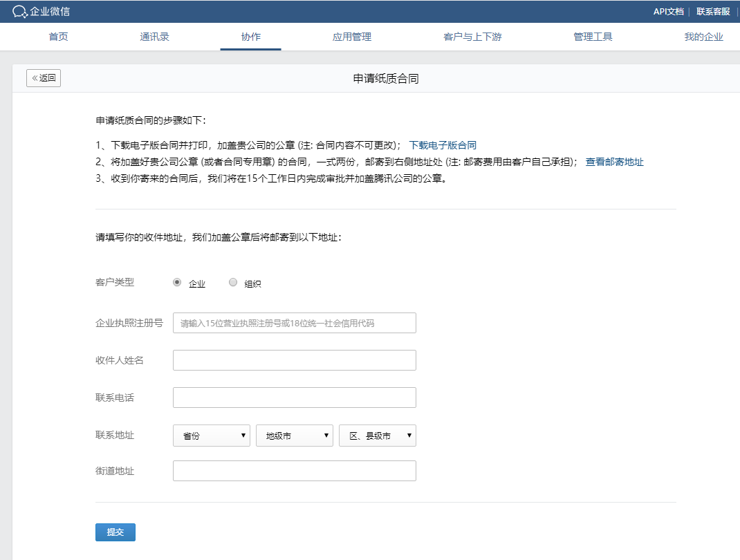
Task: Switch to the 首页 tab
Action: (59, 37)
